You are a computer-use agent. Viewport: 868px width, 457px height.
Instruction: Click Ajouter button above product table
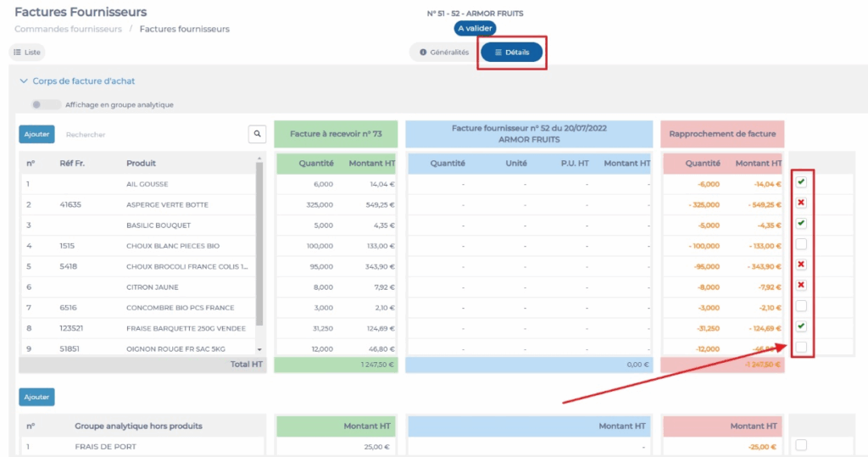pos(36,134)
